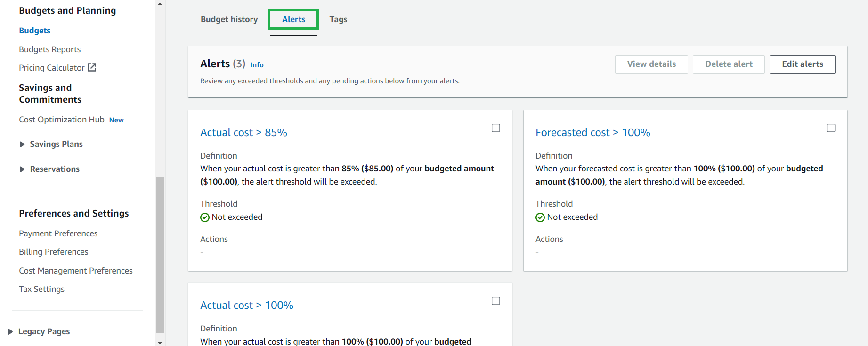868x346 pixels.
Task: Select the Actual cost > 85% alert checkbox
Action: click(x=495, y=128)
